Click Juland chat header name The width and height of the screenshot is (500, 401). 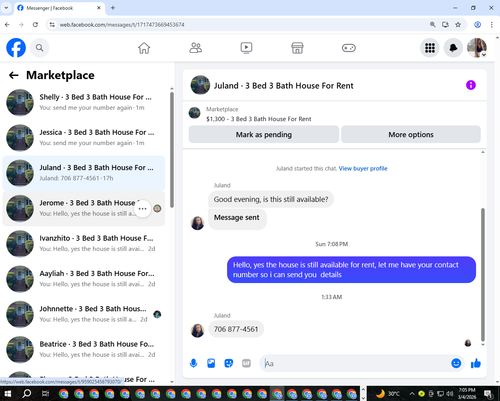tap(283, 86)
